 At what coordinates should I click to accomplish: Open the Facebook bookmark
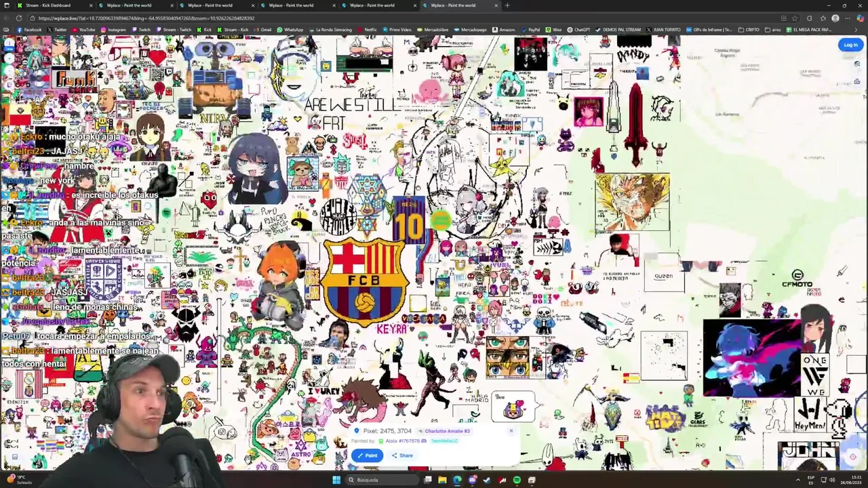[x=28, y=30]
